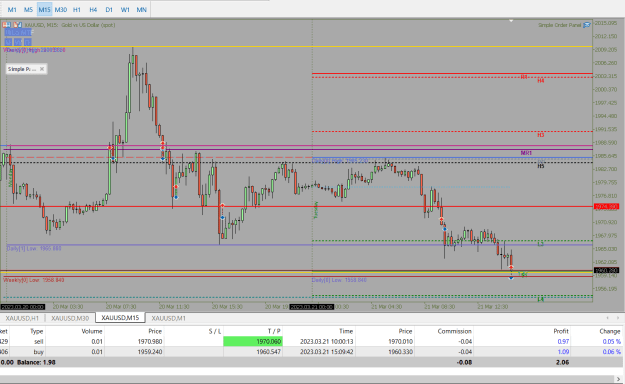Sort trades by the Profit column
625x384 pixels.
(x=561, y=331)
